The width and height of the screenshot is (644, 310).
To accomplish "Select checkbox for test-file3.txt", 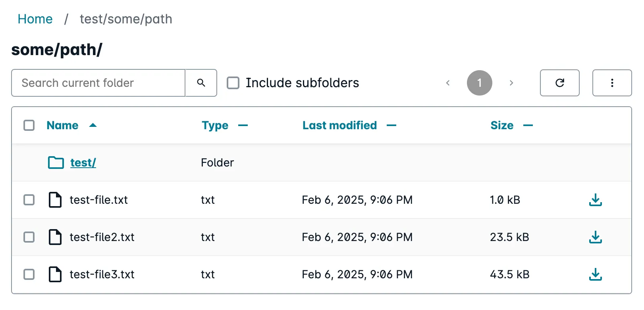I will 29,274.
